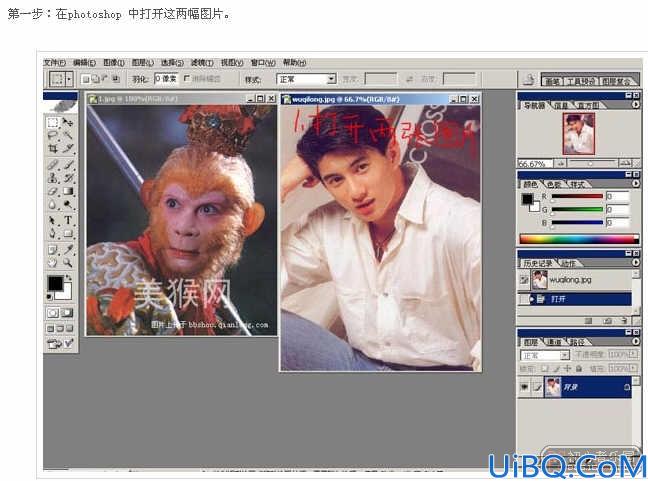Switch to Quick Mask Mode in toolbox
648x481 pixels.
tap(67, 313)
